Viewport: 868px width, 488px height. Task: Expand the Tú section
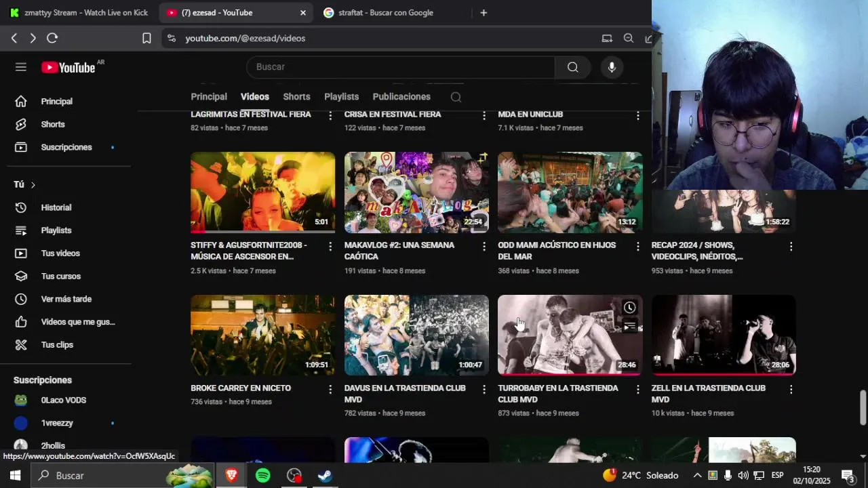(x=24, y=184)
